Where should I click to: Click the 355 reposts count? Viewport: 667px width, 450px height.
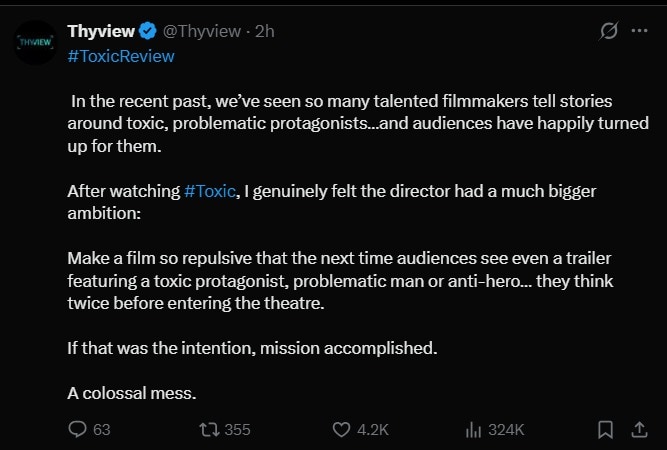click(x=237, y=430)
